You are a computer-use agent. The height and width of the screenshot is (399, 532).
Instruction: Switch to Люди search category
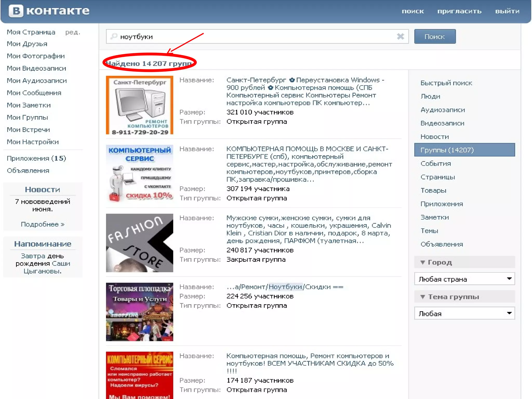pyautogui.click(x=430, y=96)
